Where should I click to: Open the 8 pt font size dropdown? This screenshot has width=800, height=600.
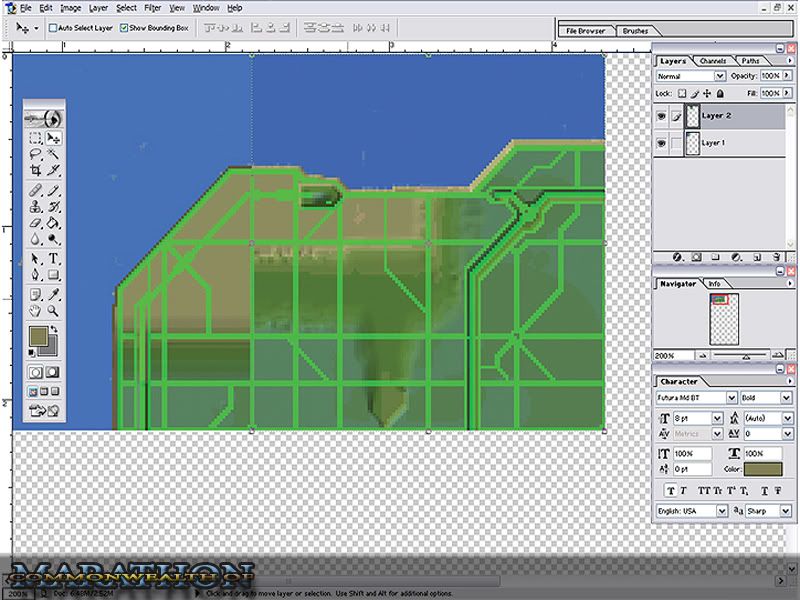[x=717, y=418]
